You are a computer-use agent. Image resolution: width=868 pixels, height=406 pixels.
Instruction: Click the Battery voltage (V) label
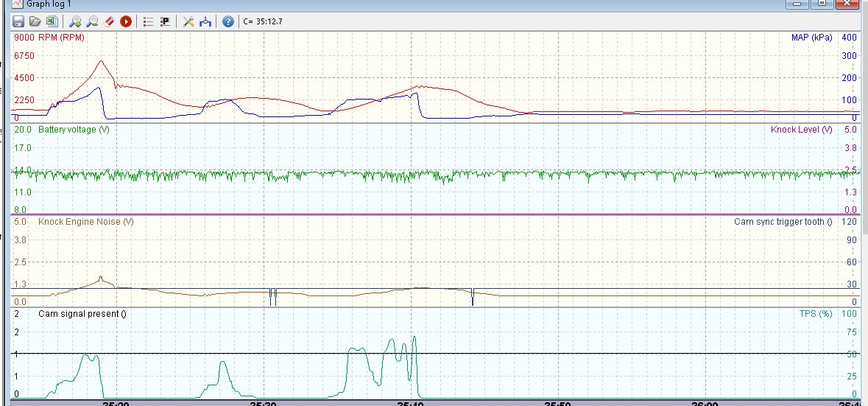[74, 130]
